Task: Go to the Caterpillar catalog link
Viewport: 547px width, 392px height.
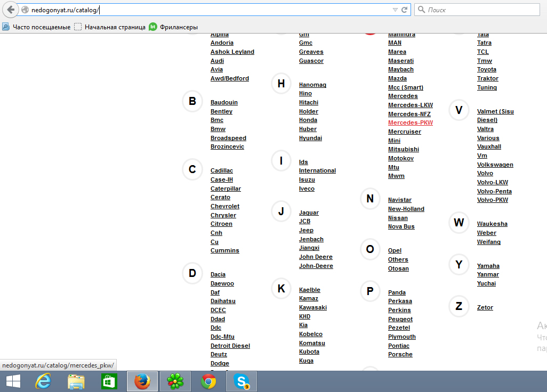Action: 226,189
